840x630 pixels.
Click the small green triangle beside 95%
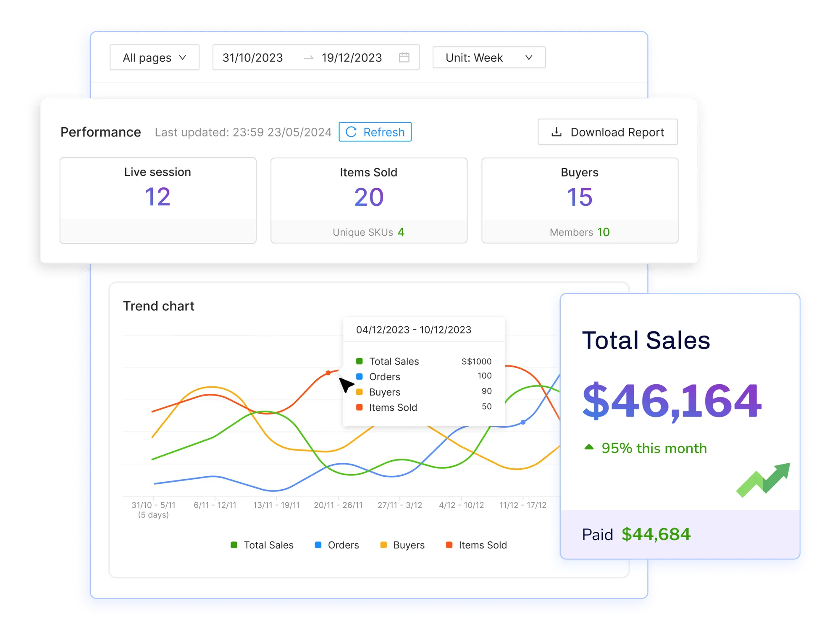(x=589, y=447)
